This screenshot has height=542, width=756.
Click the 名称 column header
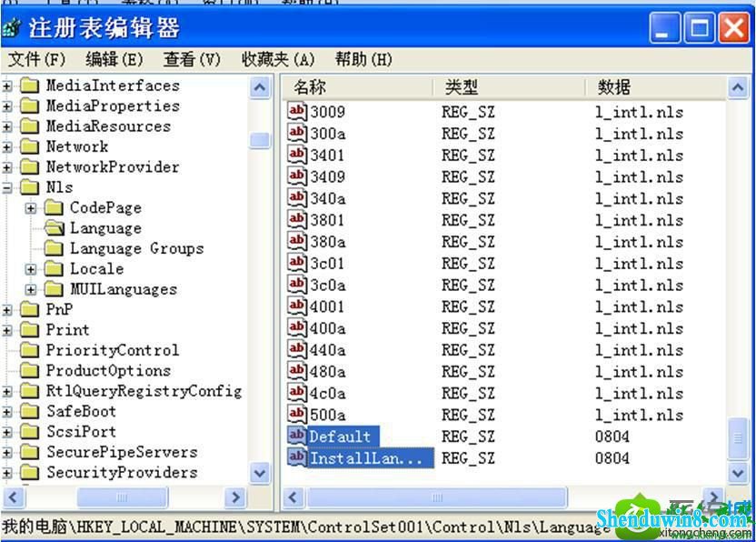(x=358, y=87)
